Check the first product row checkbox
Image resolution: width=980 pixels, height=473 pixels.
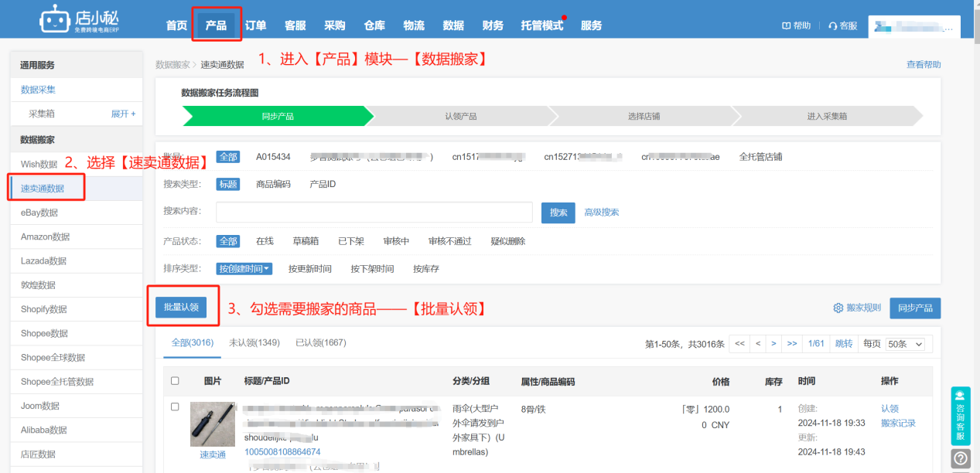tap(175, 407)
